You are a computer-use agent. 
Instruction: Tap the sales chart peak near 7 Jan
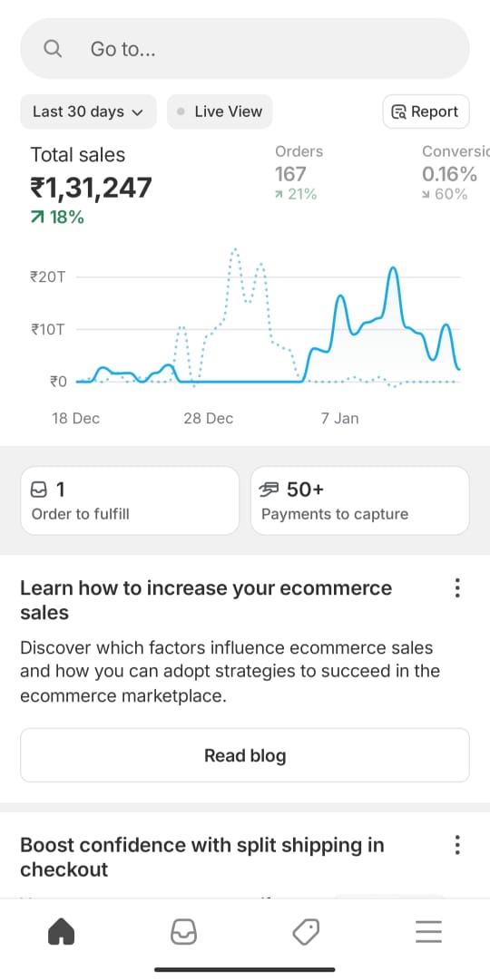pos(341,296)
